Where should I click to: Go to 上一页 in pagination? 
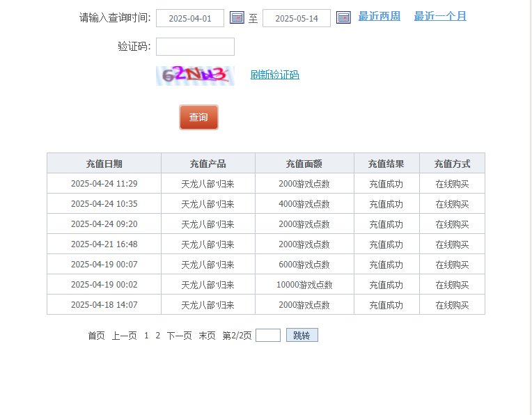click(x=124, y=336)
